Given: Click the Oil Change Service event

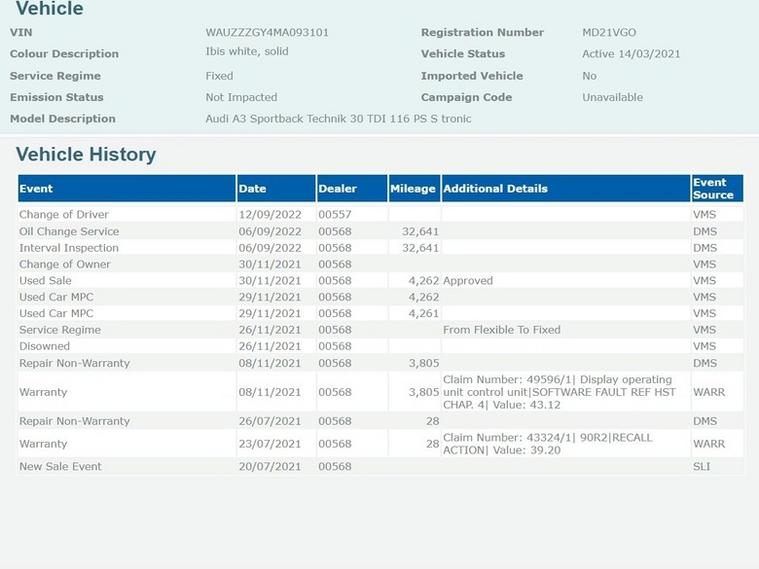Looking at the screenshot, I should tap(69, 231).
